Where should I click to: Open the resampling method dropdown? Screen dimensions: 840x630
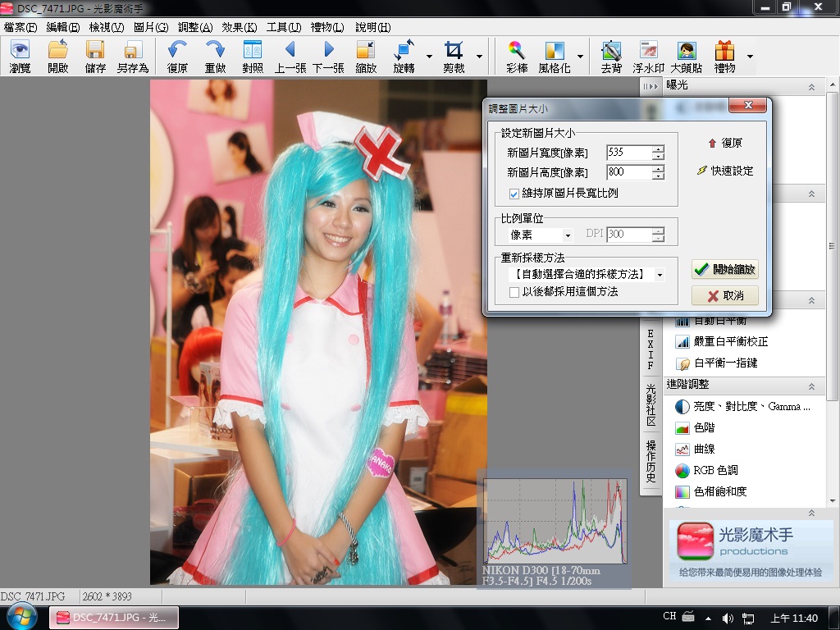586,274
